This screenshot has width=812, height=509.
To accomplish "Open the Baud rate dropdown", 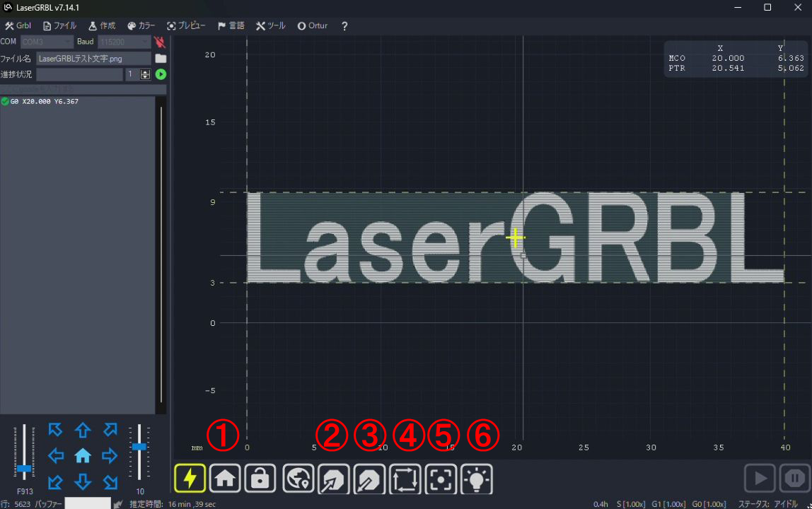I will 124,42.
